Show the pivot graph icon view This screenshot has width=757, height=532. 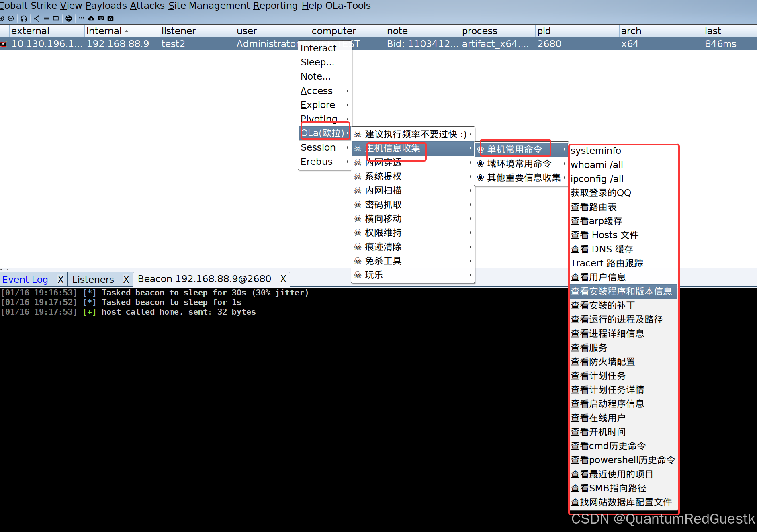point(37,18)
